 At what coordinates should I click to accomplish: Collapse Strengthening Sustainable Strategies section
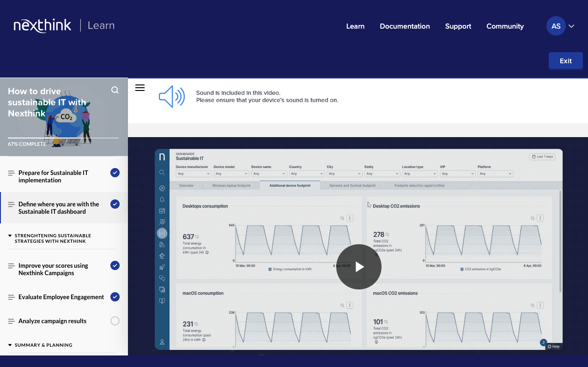[x=10, y=235]
